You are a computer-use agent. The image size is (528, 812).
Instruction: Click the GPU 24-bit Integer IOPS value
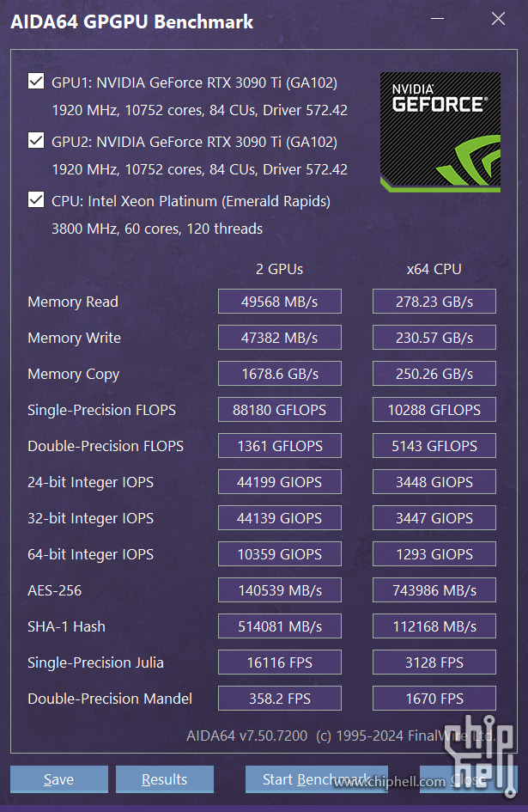click(x=280, y=482)
